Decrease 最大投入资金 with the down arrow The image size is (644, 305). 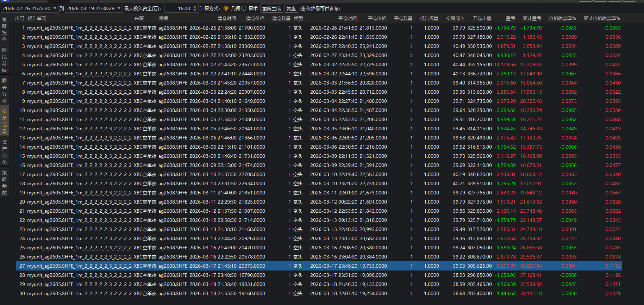(x=195, y=10)
